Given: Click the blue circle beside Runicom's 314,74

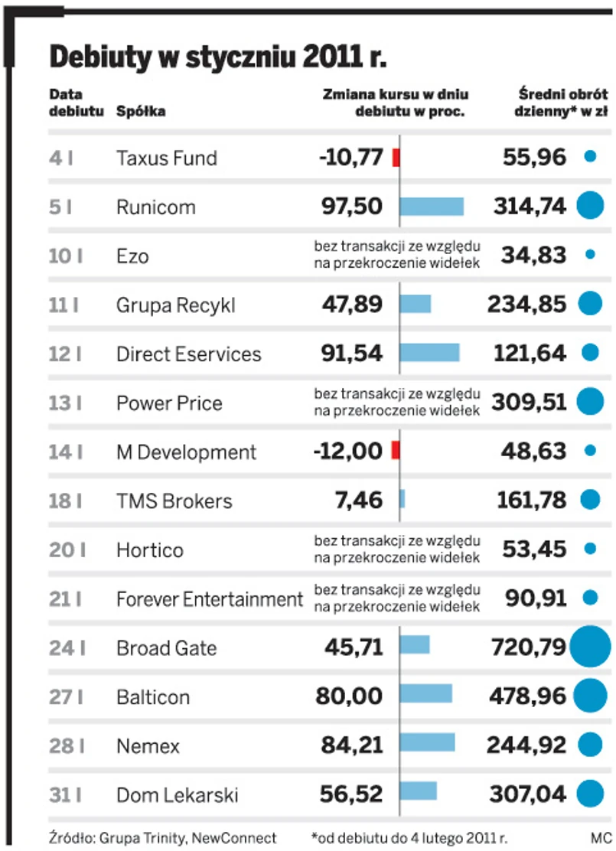Looking at the screenshot, I should tap(590, 206).
